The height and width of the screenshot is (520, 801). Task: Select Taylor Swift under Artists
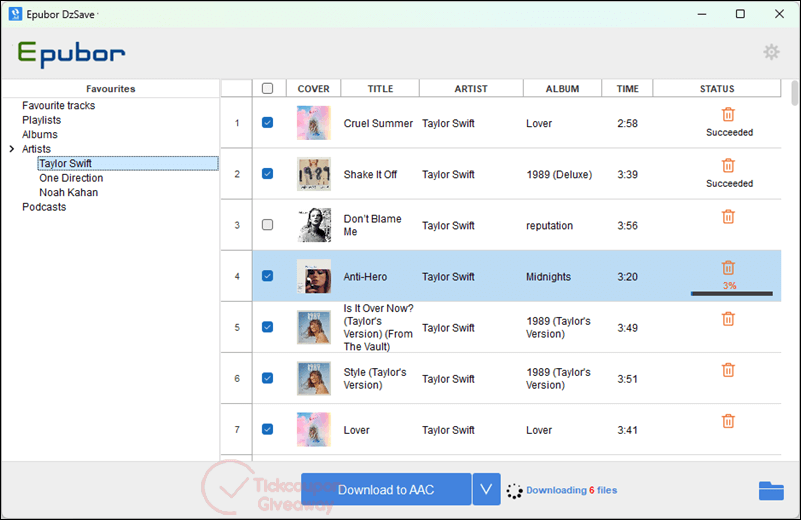128,163
